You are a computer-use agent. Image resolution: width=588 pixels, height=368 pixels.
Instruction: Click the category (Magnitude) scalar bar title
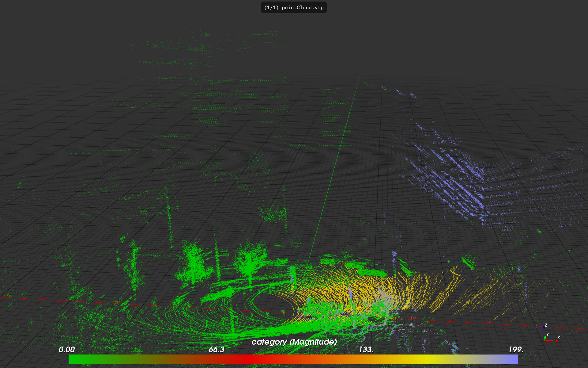click(294, 342)
